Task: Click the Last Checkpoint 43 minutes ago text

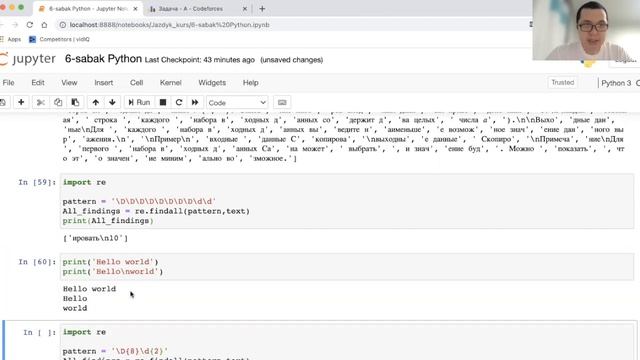Action: pyautogui.click(x=200, y=60)
